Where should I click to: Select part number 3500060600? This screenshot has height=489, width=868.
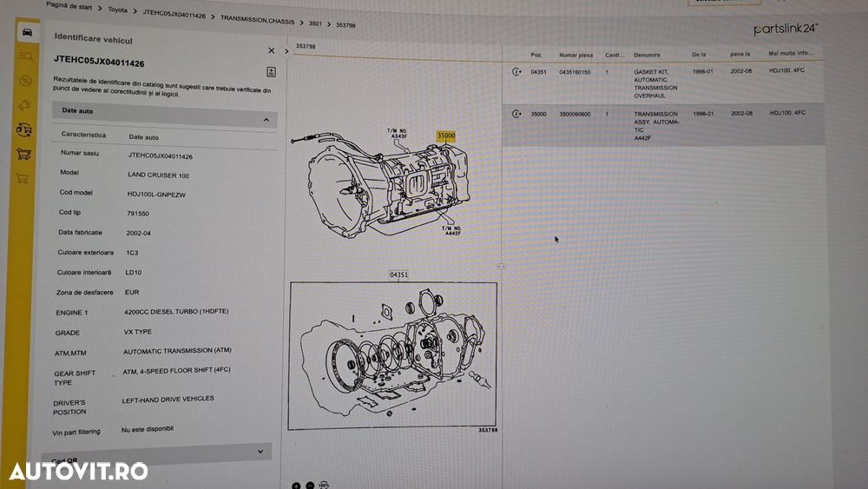click(575, 114)
